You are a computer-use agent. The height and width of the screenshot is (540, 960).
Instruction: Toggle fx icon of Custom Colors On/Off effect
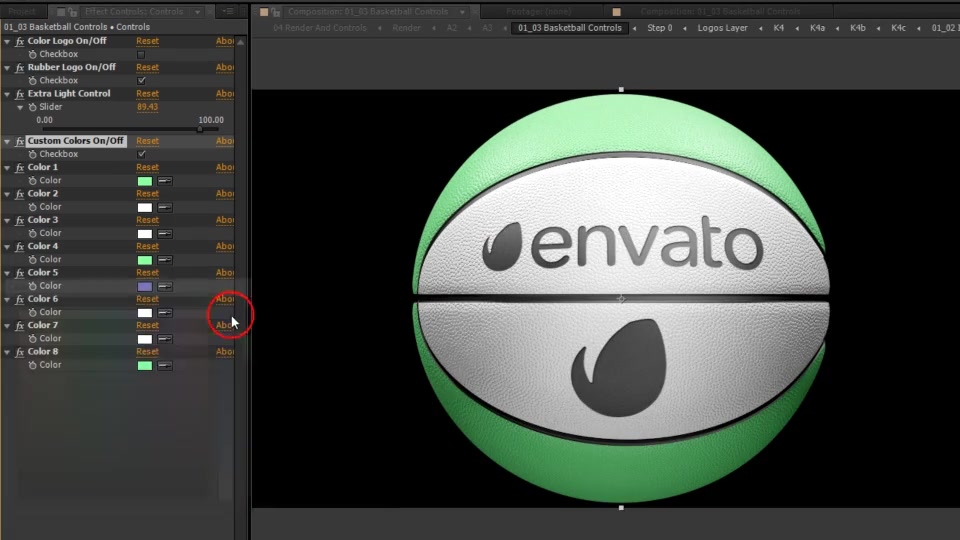click(20, 141)
